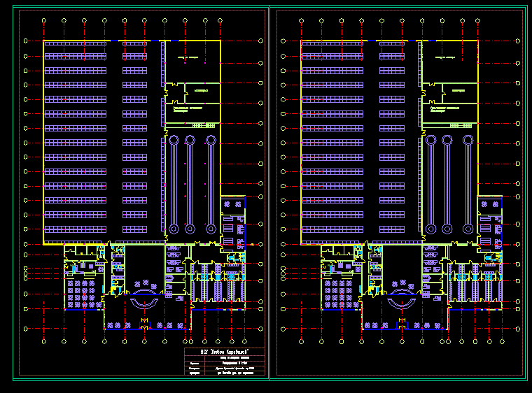Viewport: 532px width, 393px height.
Task: Pick first top-row grid bubble on left sheet
Action: [44, 21]
